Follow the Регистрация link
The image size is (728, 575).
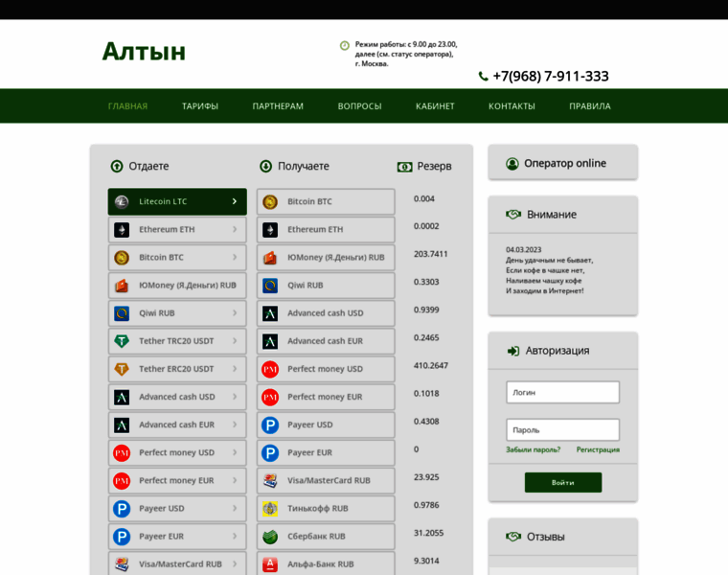pyautogui.click(x=598, y=449)
